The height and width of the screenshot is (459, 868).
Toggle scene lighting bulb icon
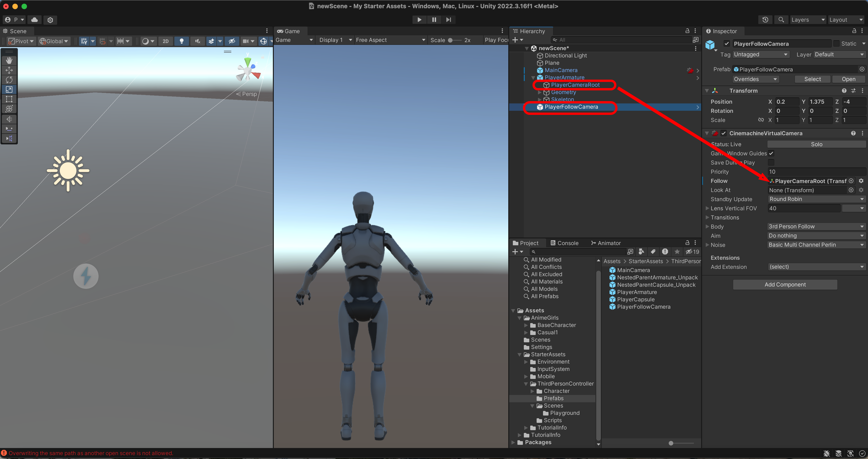pos(182,41)
